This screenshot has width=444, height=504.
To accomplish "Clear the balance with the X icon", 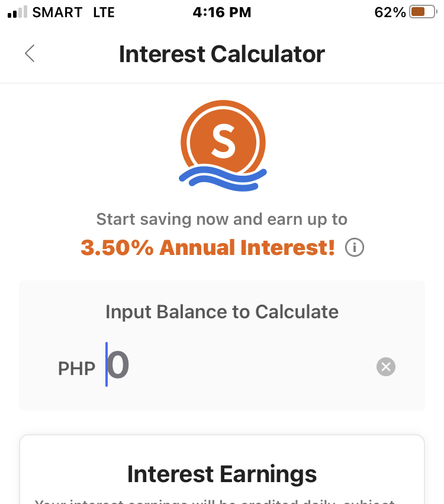I will 385,367.
